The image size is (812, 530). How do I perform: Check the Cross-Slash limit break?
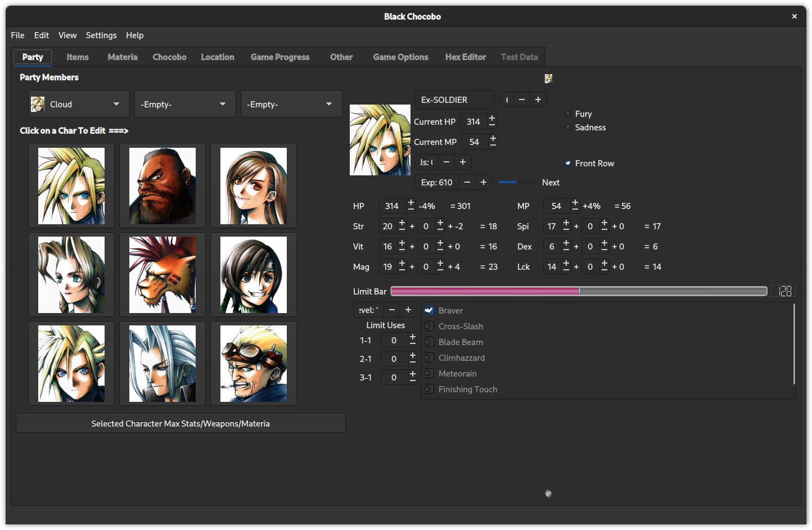tap(429, 327)
